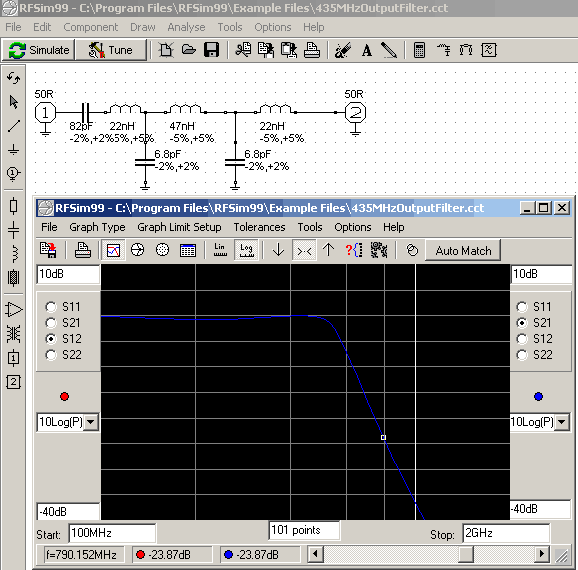Open the Graph Type menu
The image size is (578, 570).
[97, 227]
